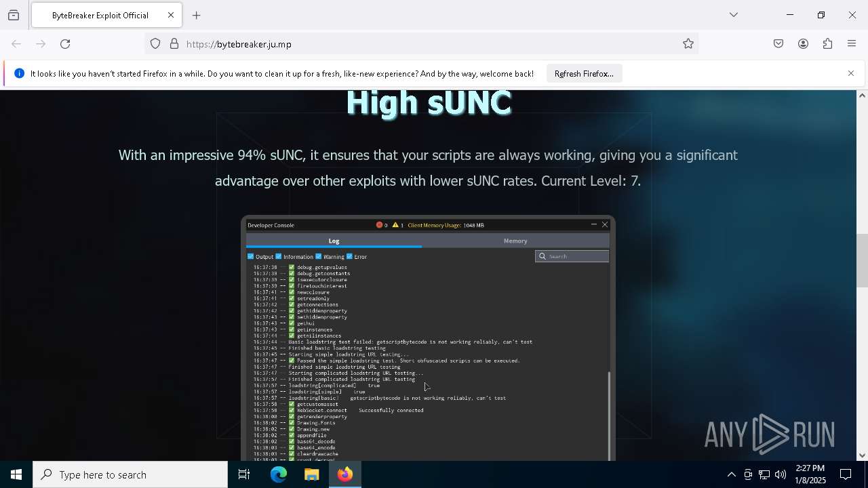Click the Log tab in console image
Viewport: 868px width, 488px height.
tap(334, 241)
